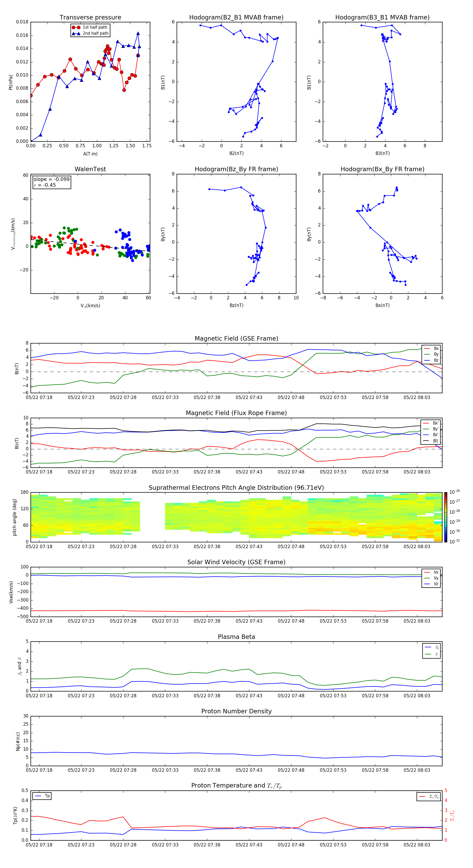
Task: Click '05/22 08:03' under the Plasma Beta panel
Action: 417,696
